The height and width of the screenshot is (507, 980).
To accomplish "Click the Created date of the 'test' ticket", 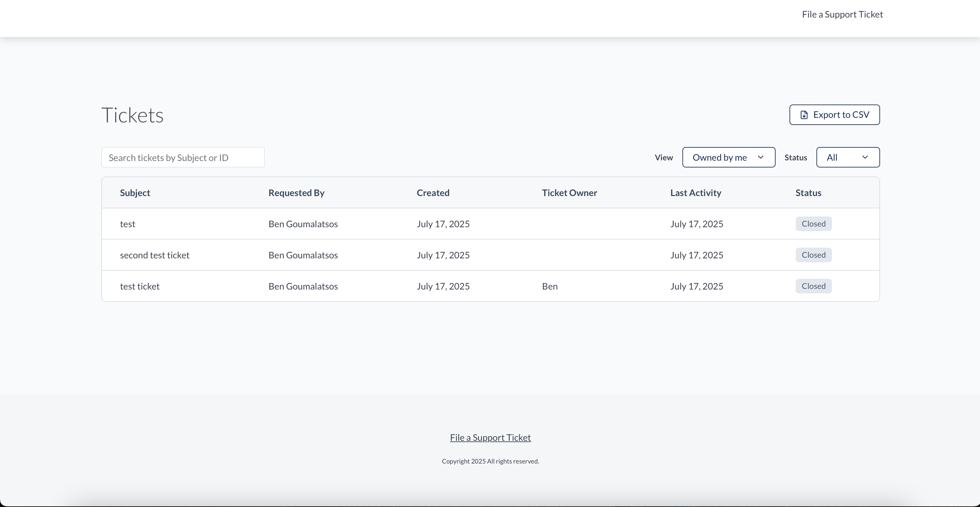I will 443,224.
